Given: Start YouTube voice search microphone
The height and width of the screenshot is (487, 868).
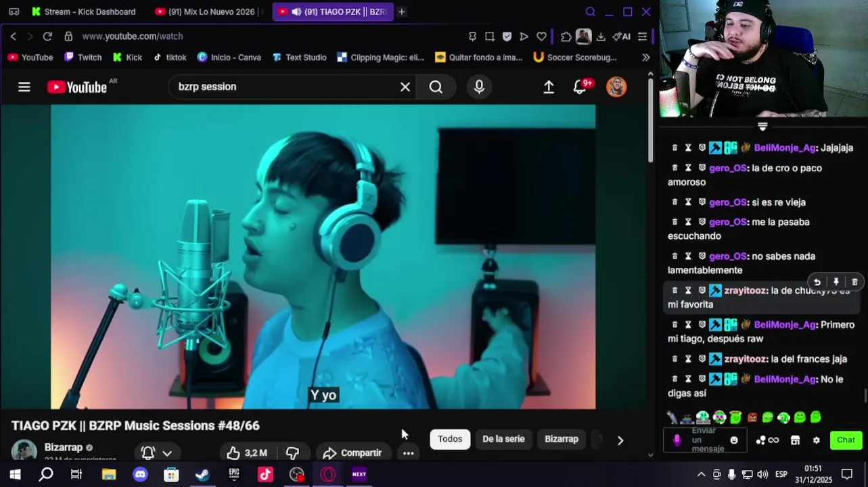Looking at the screenshot, I should tap(479, 87).
